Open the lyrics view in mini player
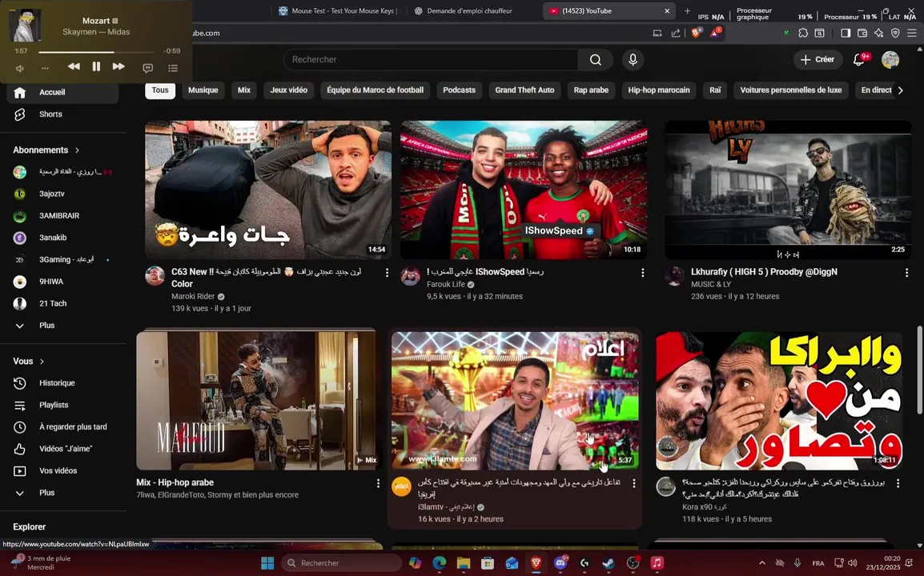The image size is (924, 576). (x=147, y=68)
